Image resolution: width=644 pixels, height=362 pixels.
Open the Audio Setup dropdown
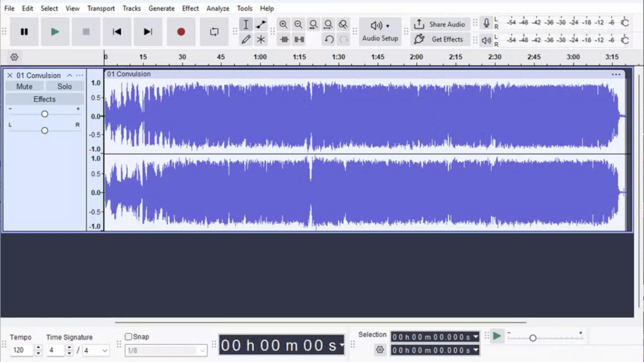pos(380,32)
